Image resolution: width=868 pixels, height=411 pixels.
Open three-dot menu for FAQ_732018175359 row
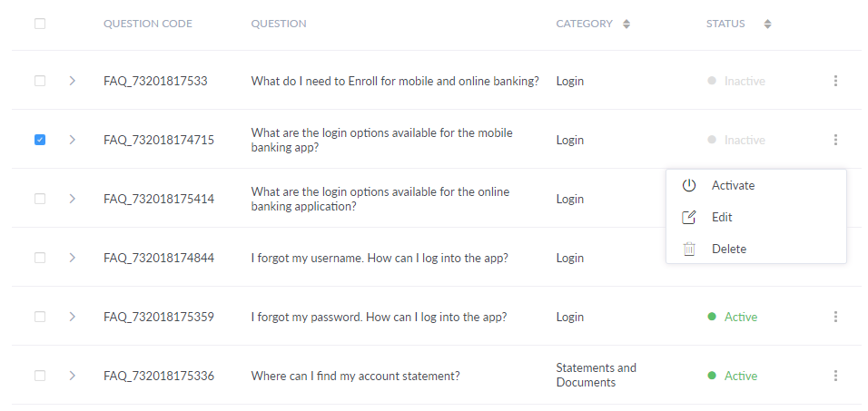point(835,317)
